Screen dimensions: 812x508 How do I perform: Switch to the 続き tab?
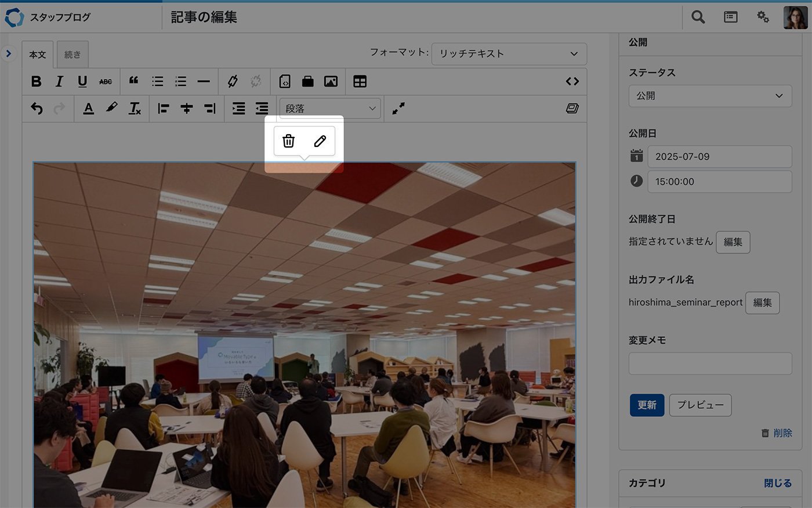tap(72, 55)
